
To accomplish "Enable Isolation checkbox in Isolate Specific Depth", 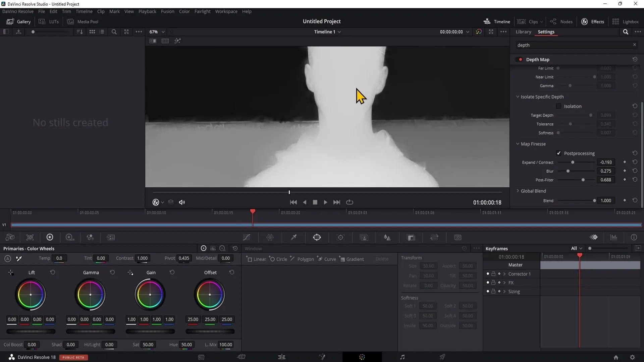I will tap(558, 106).
